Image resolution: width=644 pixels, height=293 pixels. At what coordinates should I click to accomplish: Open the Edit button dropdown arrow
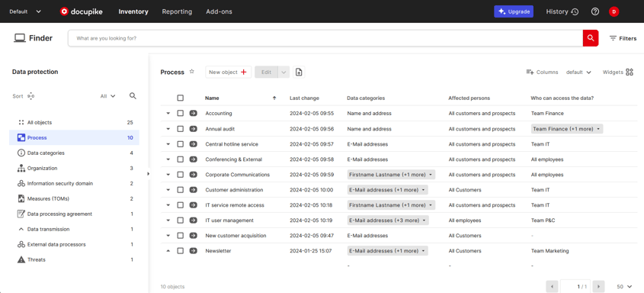pyautogui.click(x=284, y=72)
